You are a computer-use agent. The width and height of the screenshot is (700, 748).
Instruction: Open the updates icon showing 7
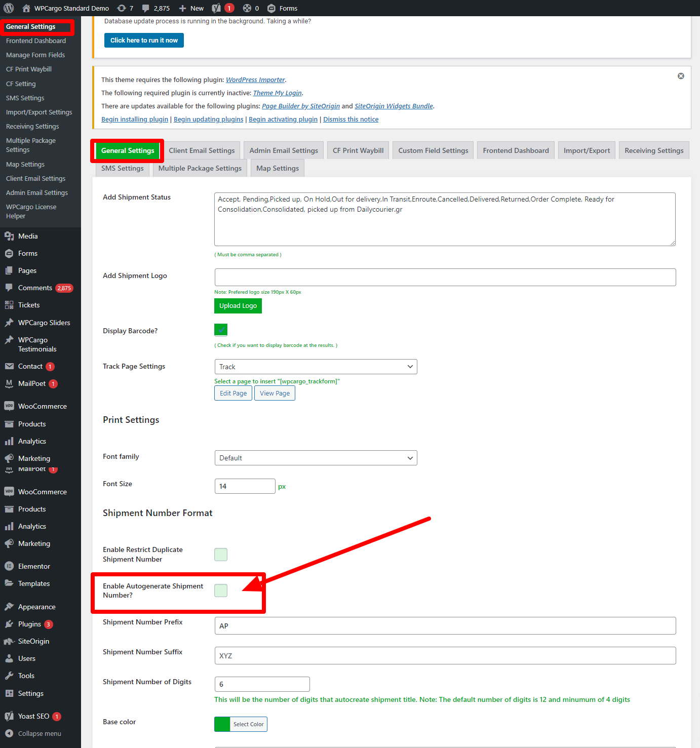[122, 8]
